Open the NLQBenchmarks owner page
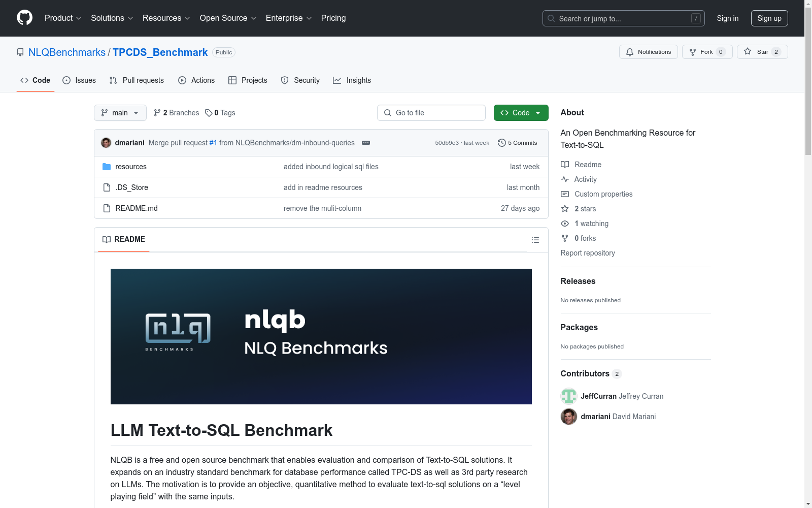812x508 pixels. (x=67, y=52)
